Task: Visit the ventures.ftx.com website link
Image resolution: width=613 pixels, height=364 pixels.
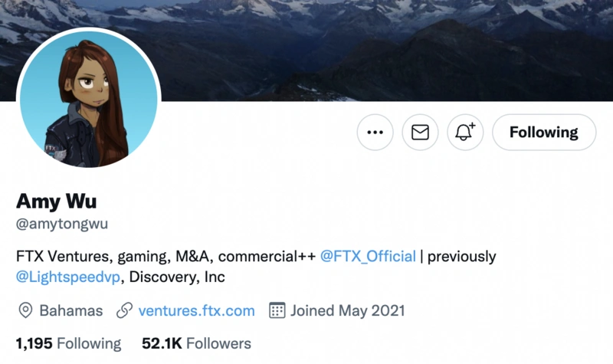Action: (196, 310)
